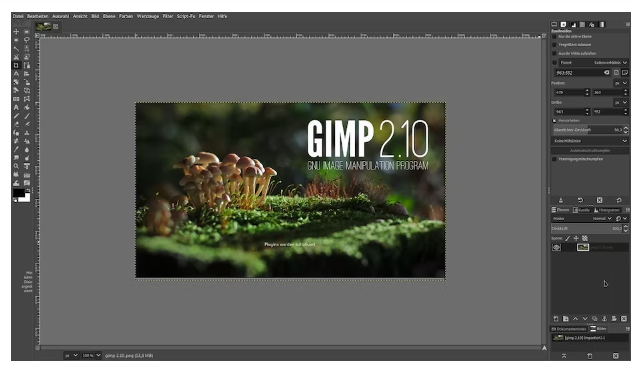Select the Airbrush tool
635x365 pixels.
[x=27, y=124]
